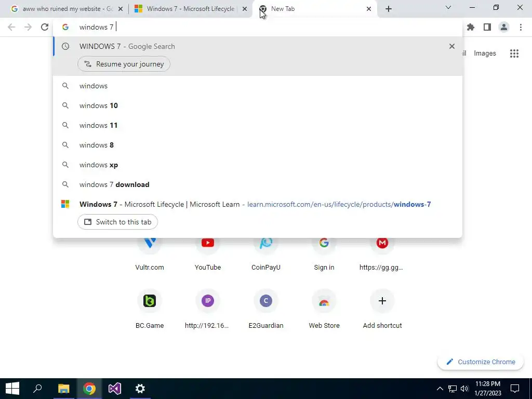
Task: Click the Chrome taskbar icon
Action: click(x=89, y=389)
